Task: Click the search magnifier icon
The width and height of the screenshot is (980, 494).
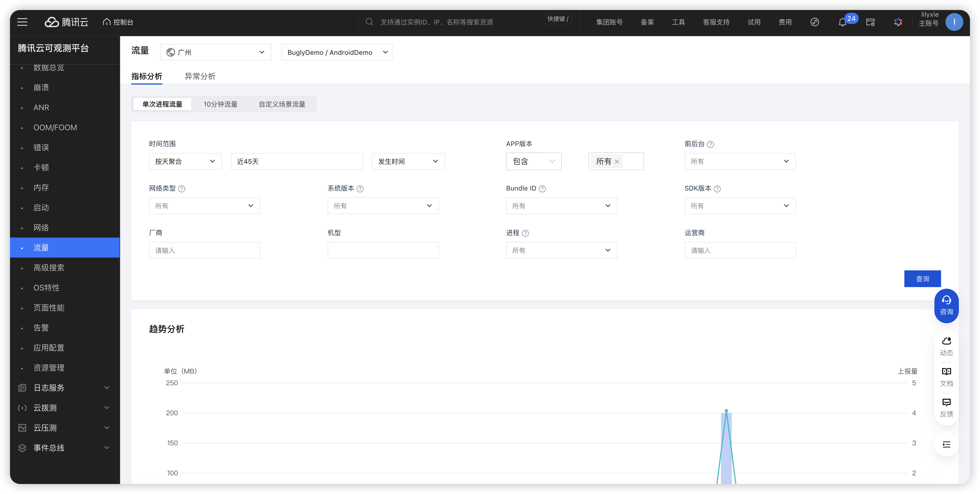Action: click(369, 22)
